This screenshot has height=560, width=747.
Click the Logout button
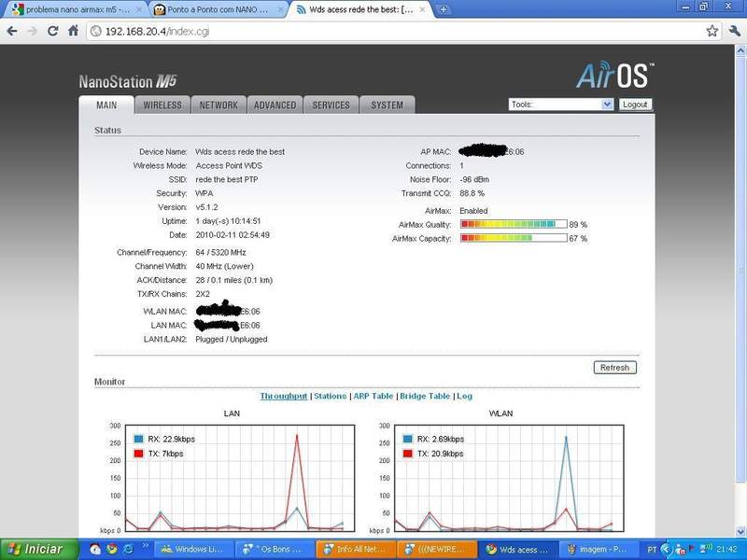(635, 105)
